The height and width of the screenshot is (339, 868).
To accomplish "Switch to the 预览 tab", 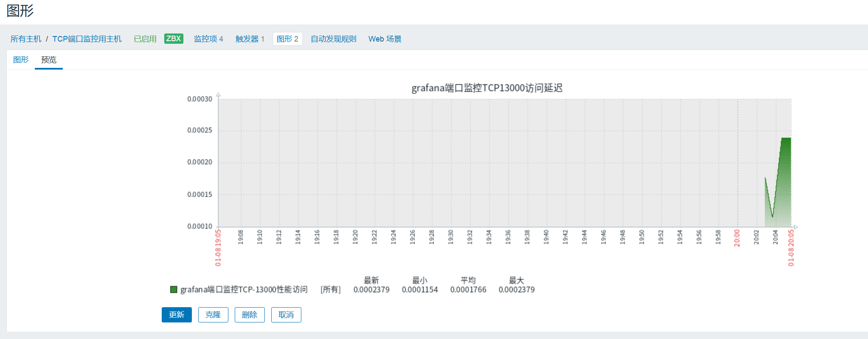I will 48,60.
